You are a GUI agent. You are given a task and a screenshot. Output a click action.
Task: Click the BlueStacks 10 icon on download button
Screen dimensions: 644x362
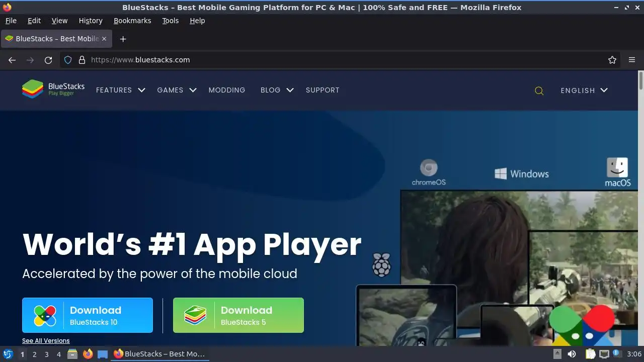45,315
